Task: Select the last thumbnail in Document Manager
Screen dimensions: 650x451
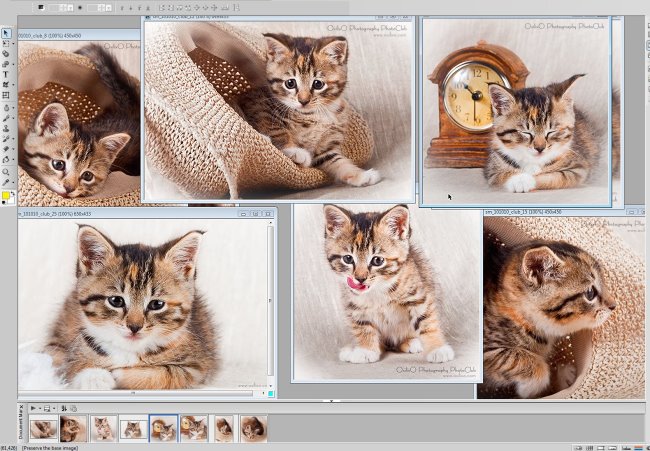Action: click(x=254, y=428)
